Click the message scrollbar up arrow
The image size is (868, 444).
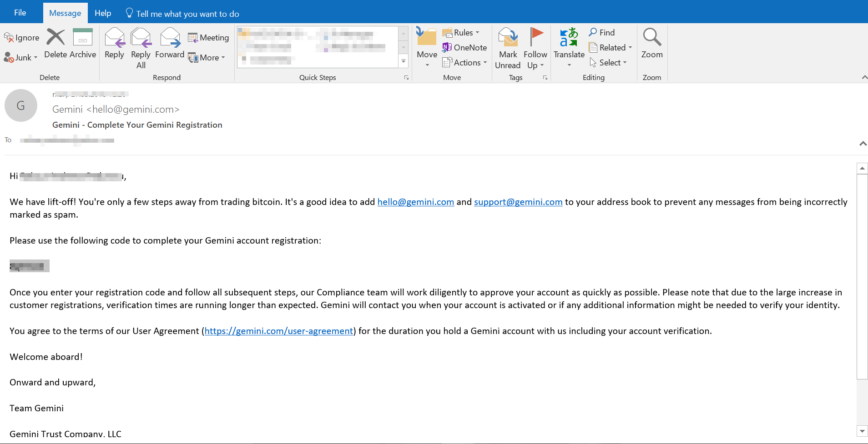coord(862,168)
